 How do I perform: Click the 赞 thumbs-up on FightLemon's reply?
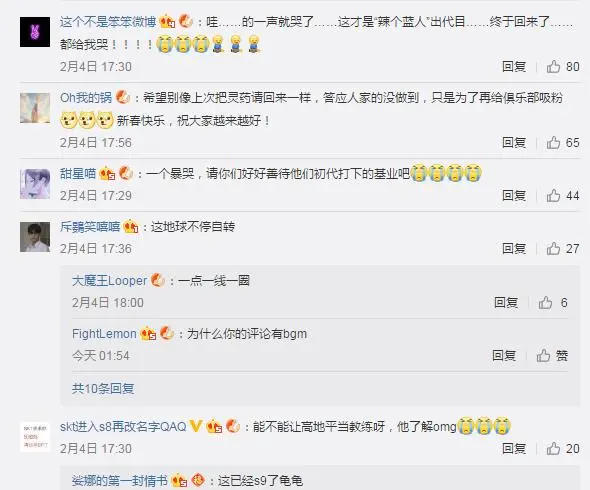click(x=552, y=356)
